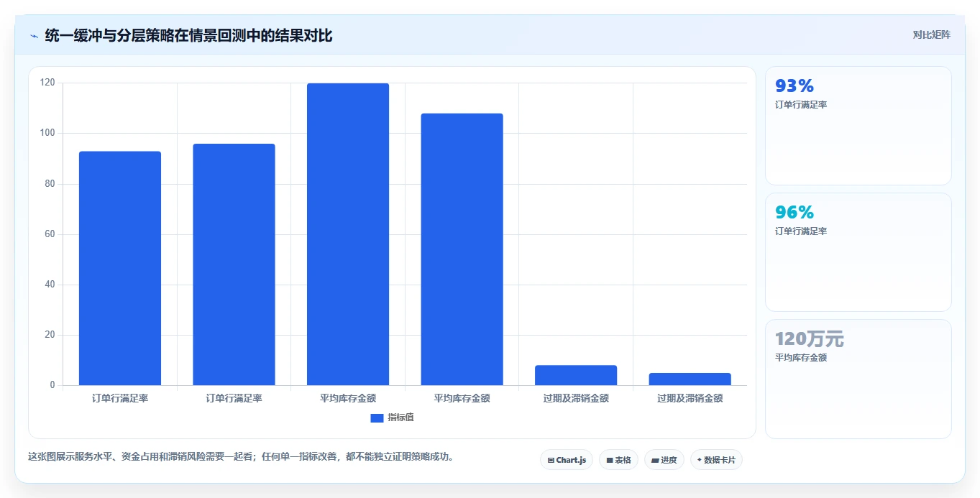Click the shortest bar with value 5
The height and width of the screenshot is (498, 980).
(x=690, y=379)
